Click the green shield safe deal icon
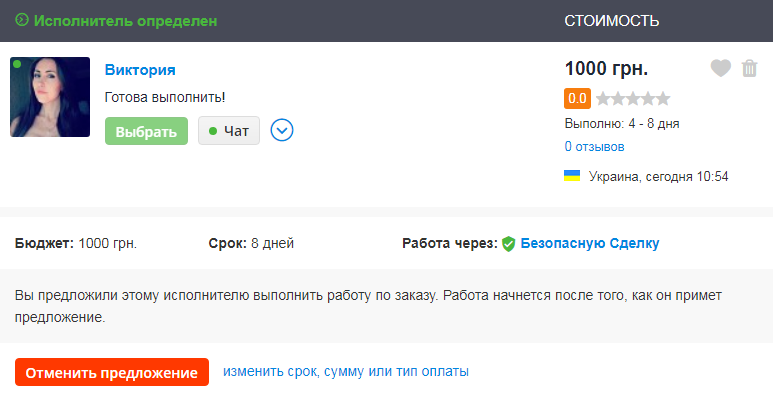773x400 pixels. [508, 244]
